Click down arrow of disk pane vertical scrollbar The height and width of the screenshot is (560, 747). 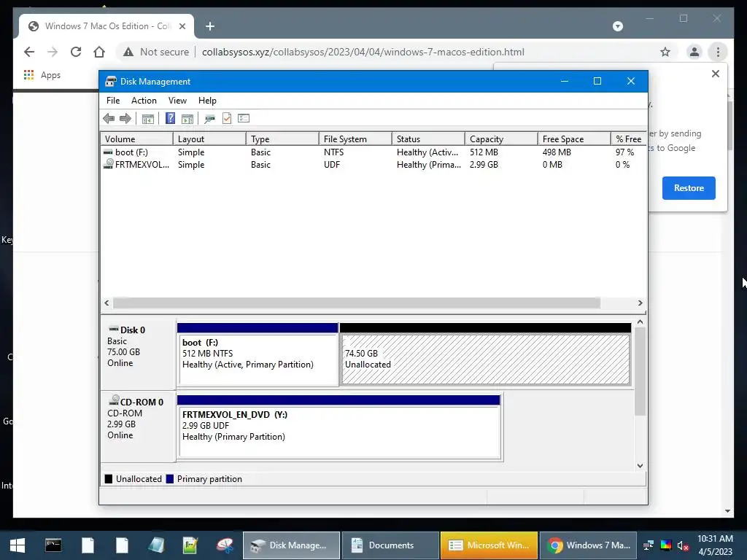640,466
